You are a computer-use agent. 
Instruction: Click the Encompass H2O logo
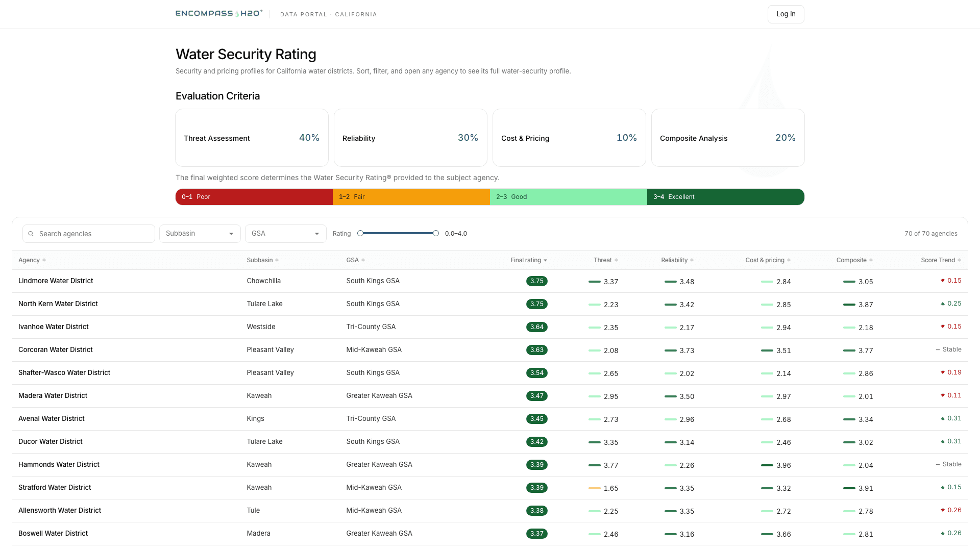pyautogui.click(x=219, y=14)
